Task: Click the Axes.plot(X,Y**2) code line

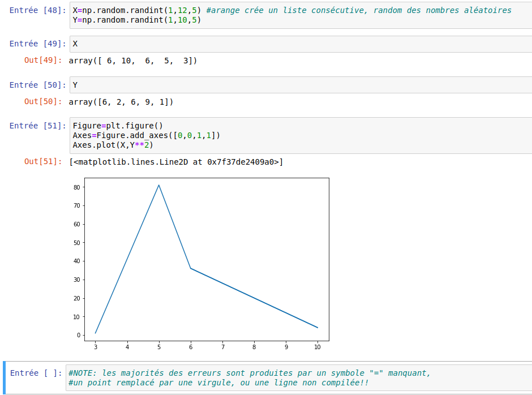Action: 113,145
